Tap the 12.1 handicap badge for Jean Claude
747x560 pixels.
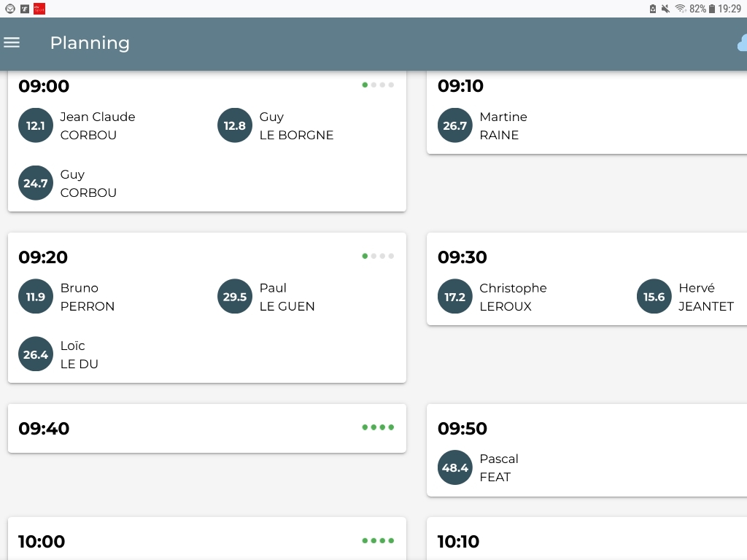point(36,125)
